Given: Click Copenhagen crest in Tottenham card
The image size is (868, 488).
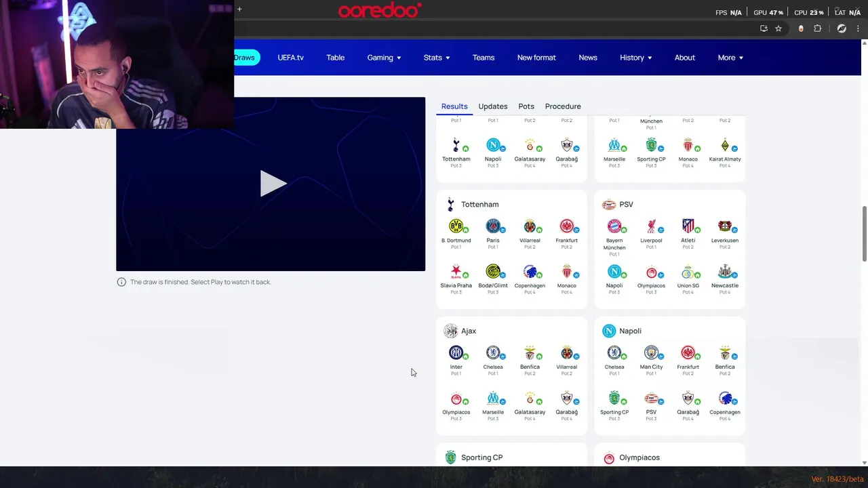Looking at the screenshot, I should [530, 271].
